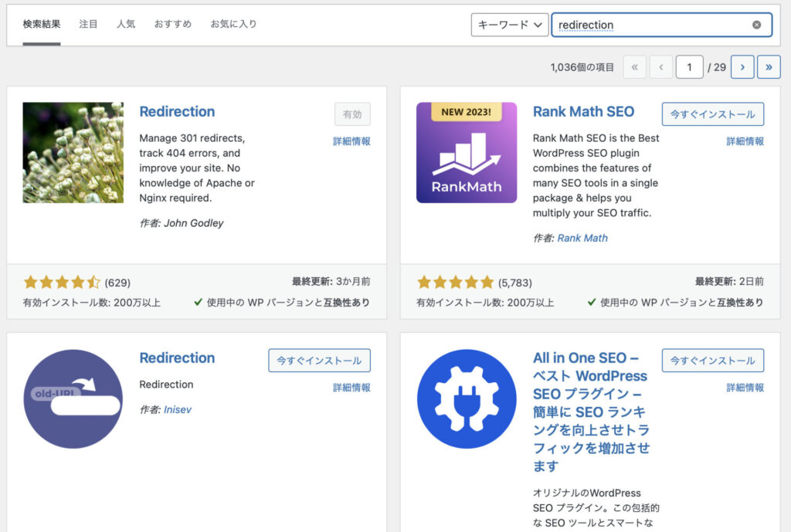This screenshot has width=791, height=532.
Task: Open the お気に入り tab
Action: pyautogui.click(x=233, y=24)
